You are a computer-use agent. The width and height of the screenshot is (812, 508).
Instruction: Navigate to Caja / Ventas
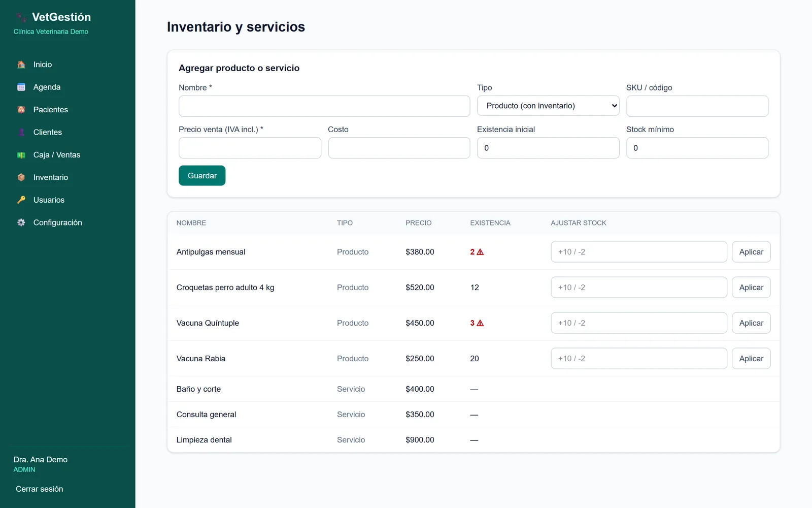[57, 155]
